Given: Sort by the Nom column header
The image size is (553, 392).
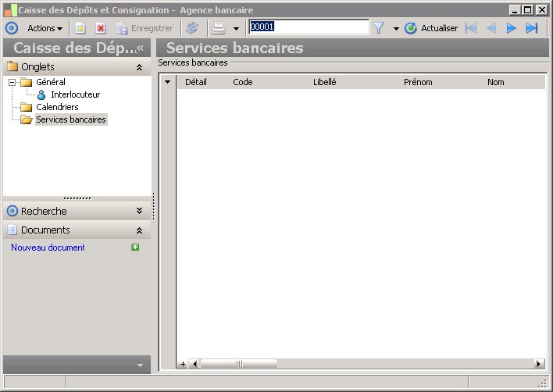Looking at the screenshot, I should [495, 82].
